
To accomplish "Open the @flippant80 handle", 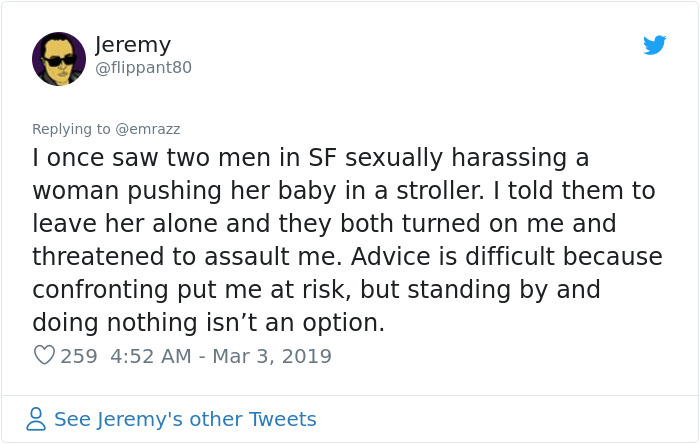I will pos(143,67).
